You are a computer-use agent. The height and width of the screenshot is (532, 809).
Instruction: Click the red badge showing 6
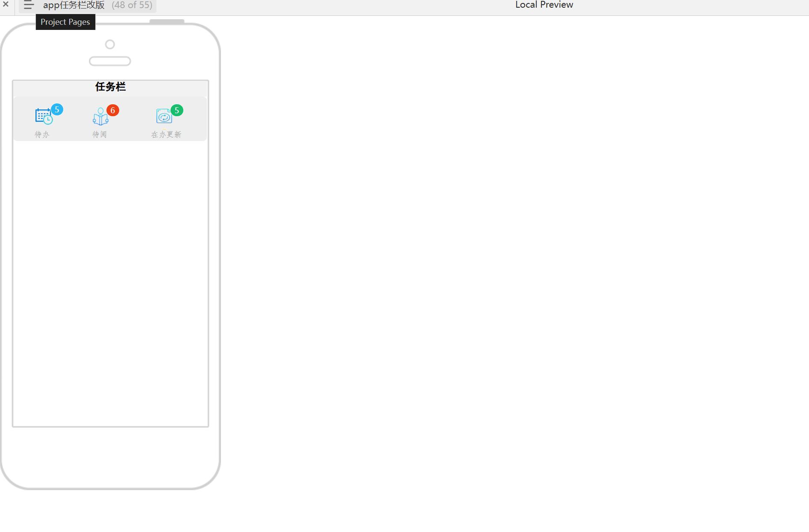(x=113, y=110)
